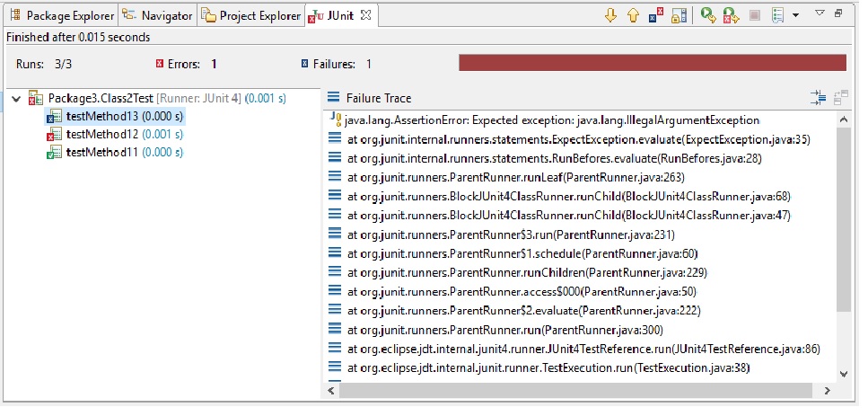Open the JUnit View Menu triangle
Screen dimensions: 868x416
[820, 13]
